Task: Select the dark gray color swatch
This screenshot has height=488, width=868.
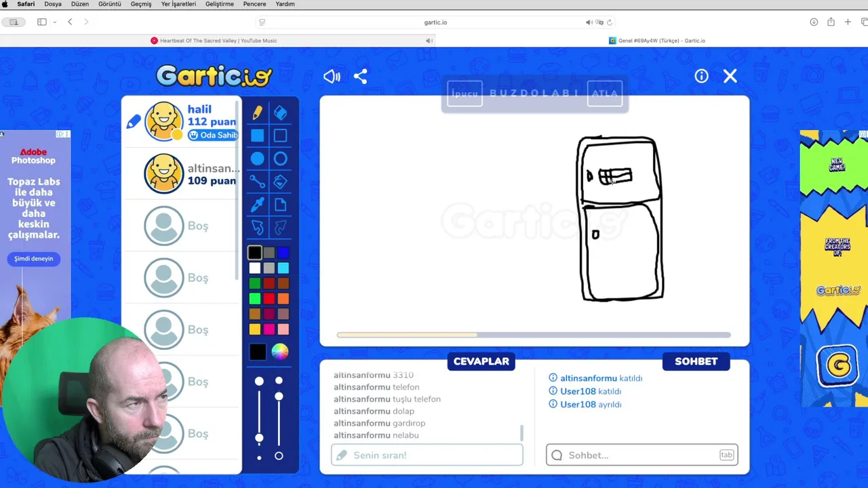Action: point(269,253)
